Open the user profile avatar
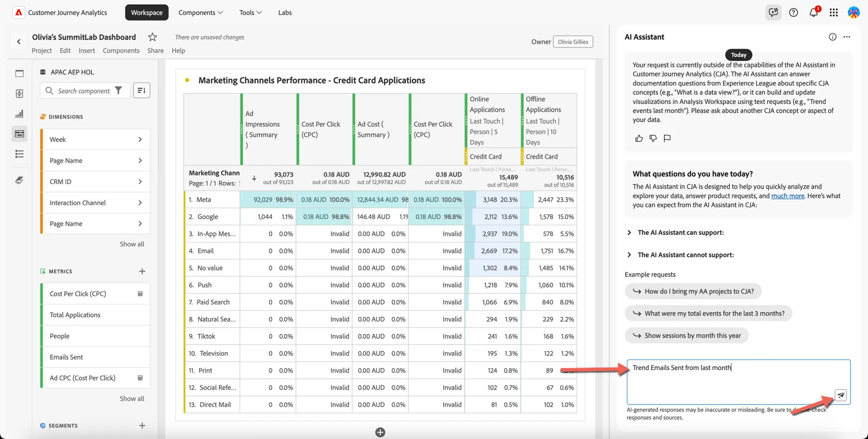The image size is (868, 439). coord(854,13)
